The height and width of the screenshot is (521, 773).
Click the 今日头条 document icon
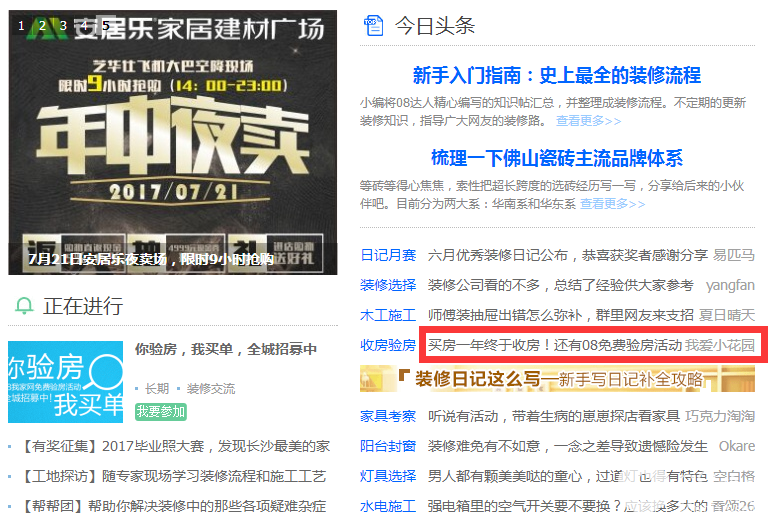373,26
